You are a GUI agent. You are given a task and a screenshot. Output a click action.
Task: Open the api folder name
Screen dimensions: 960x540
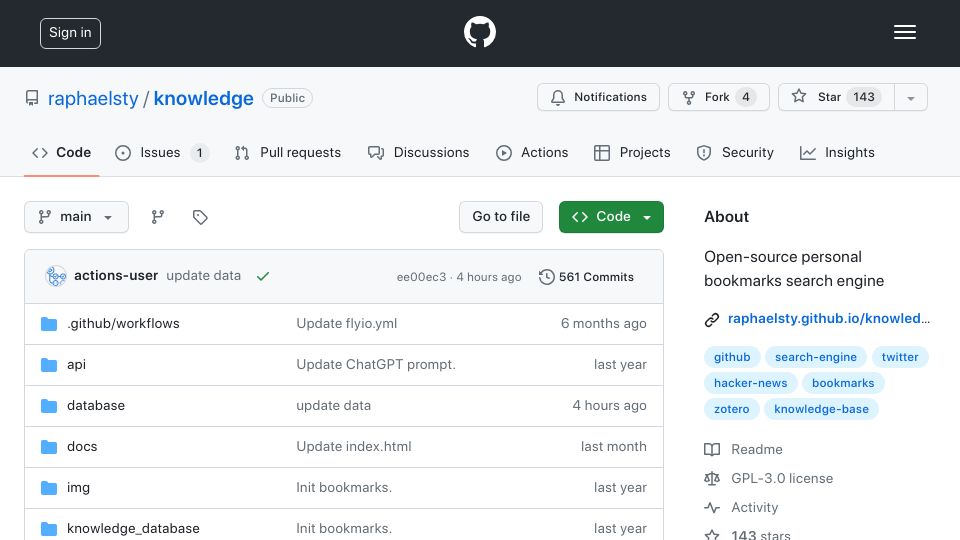coord(76,364)
